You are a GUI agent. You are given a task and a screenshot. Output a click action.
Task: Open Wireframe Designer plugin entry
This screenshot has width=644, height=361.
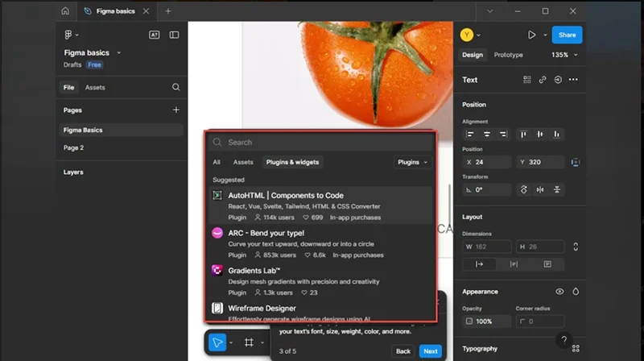[320, 311]
